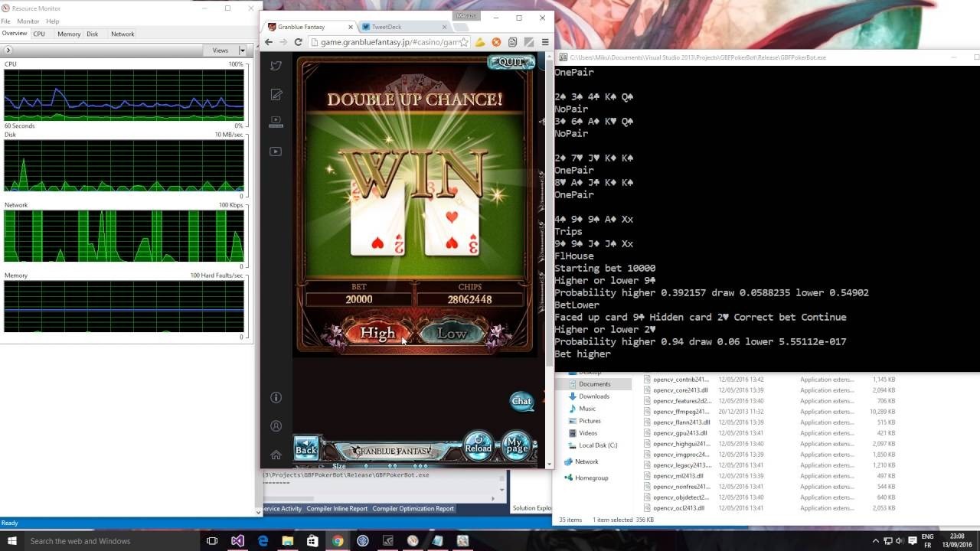Show hidden system tray icons chevron

877,541
